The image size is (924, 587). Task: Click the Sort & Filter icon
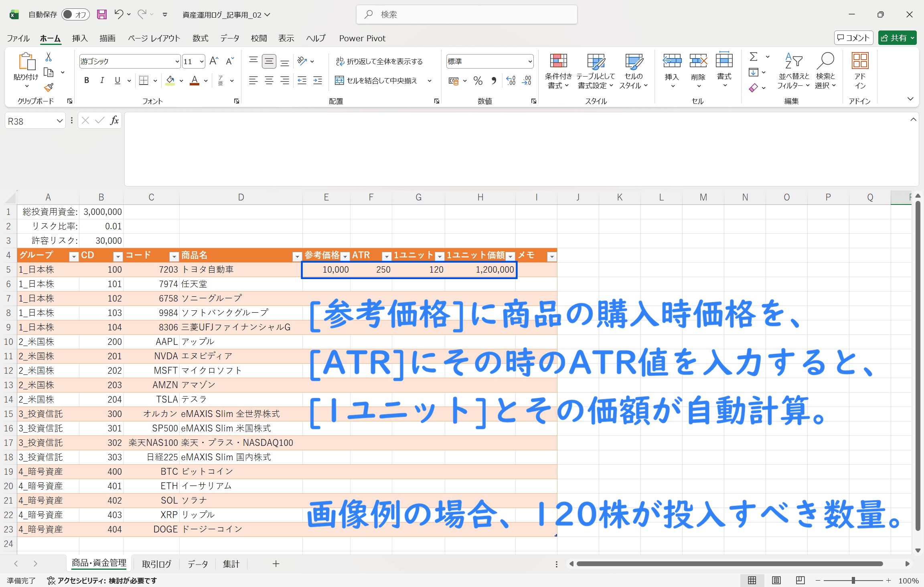[793, 61]
